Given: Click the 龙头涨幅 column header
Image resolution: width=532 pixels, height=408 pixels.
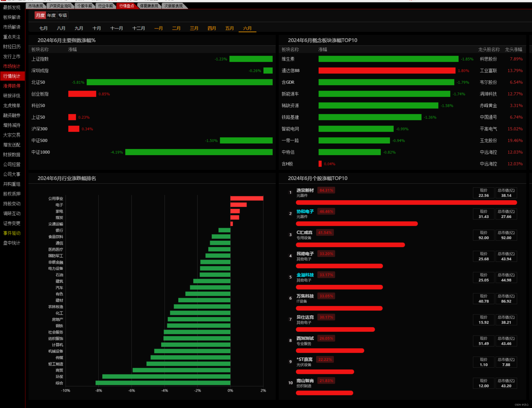Looking at the screenshot, I should click(x=514, y=49).
